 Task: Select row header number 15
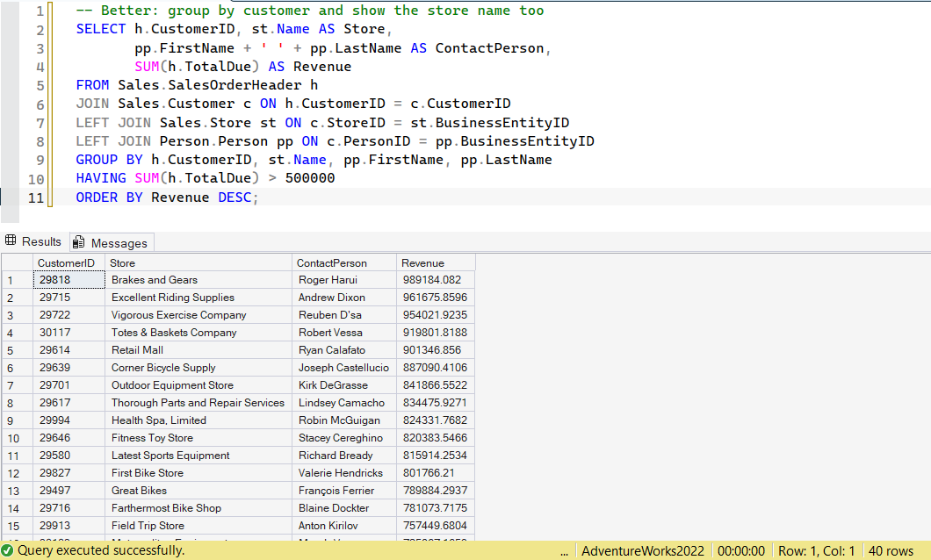point(18,526)
